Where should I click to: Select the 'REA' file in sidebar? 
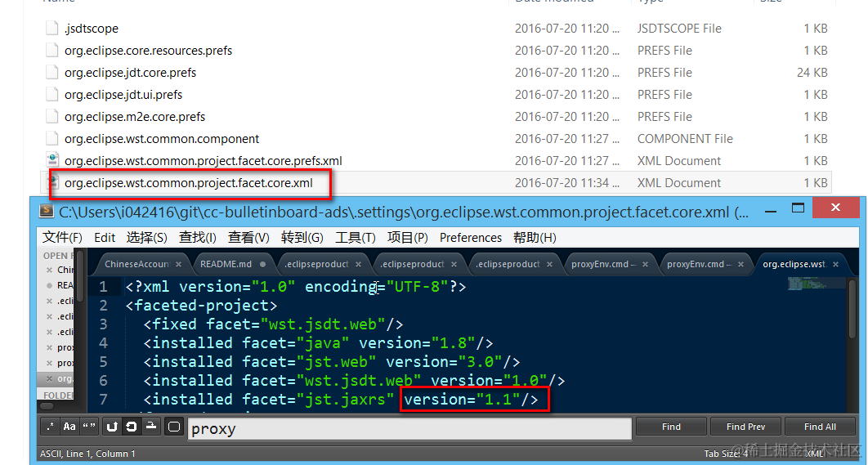click(65, 285)
